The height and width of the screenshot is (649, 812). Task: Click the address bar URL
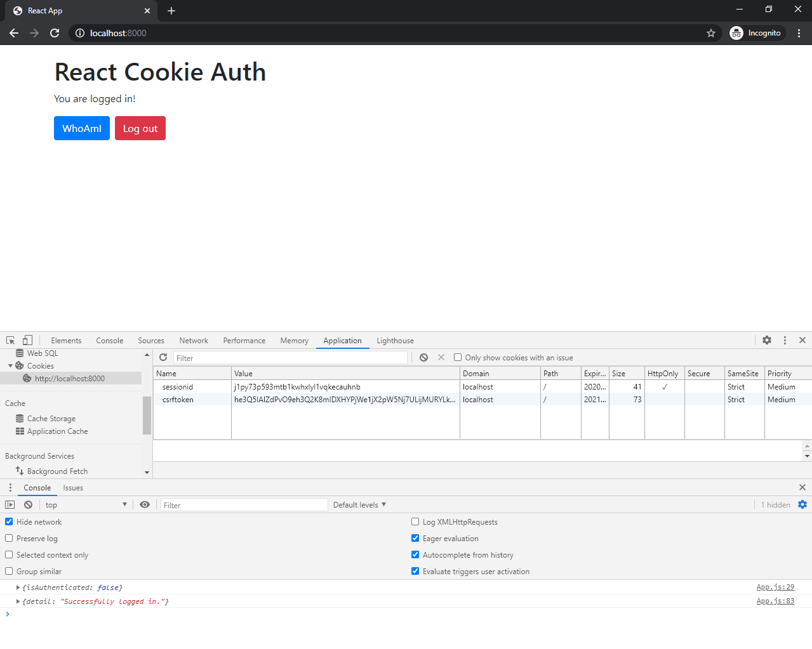tap(118, 33)
